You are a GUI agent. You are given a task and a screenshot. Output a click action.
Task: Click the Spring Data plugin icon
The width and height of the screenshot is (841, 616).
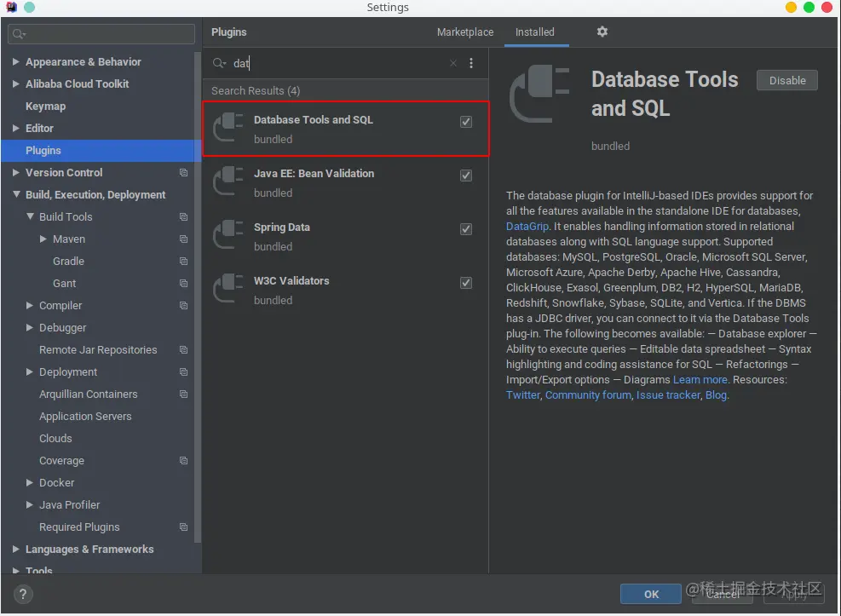pyautogui.click(x=228, y=234)
